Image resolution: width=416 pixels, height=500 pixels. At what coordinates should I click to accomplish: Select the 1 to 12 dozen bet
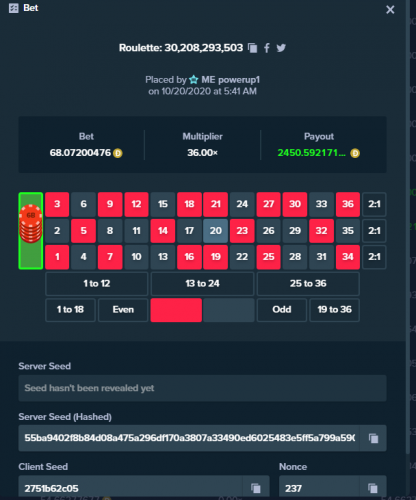pos(97,284)
